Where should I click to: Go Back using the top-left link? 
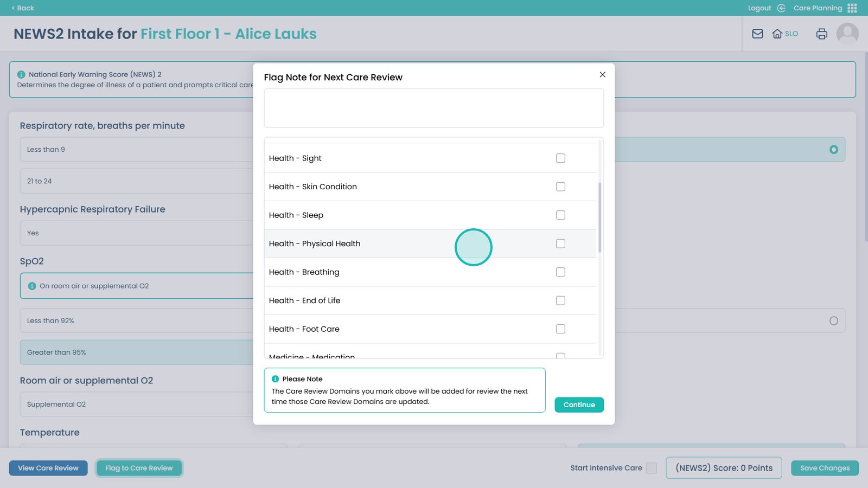coord(23,8)
